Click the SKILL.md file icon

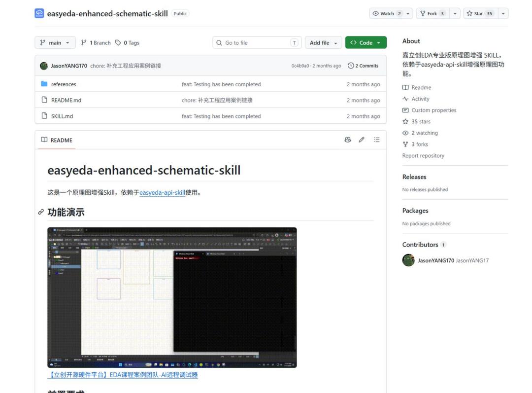pos(44,116)
